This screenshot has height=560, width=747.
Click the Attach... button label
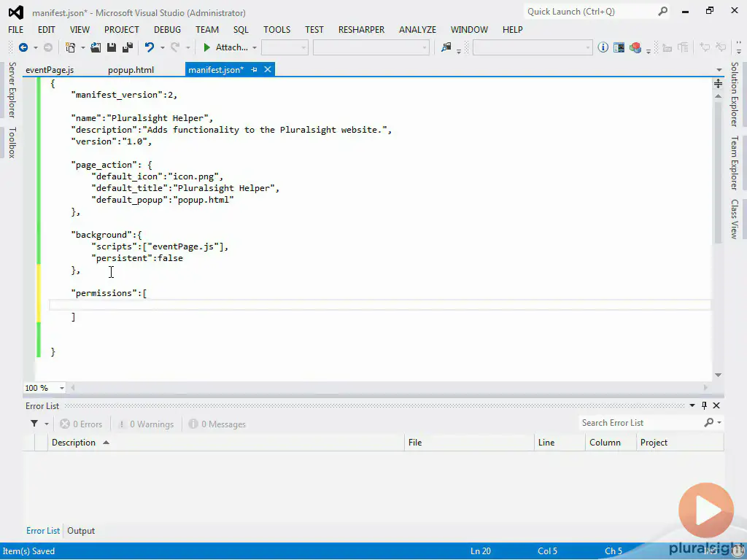pyautogui.click(x=231, y=47)
